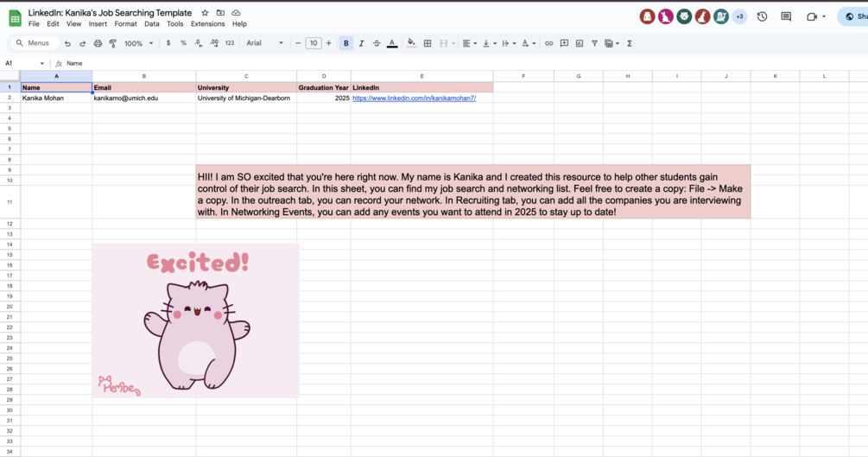Select the University of Michigan-Dearborn cell
868x457 pixels.
tap(246, 98)
